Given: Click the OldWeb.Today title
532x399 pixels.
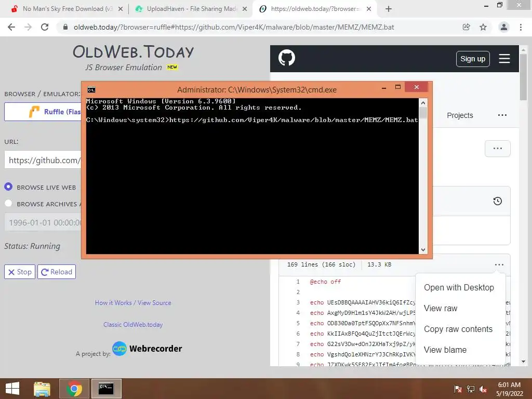Looking at the screenshot, I should click(133, 52).
